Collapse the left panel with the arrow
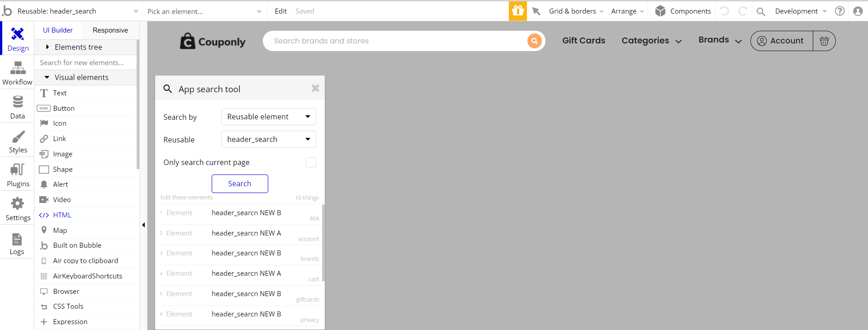This screenshot has width=868, height=330. coord(143,225)
